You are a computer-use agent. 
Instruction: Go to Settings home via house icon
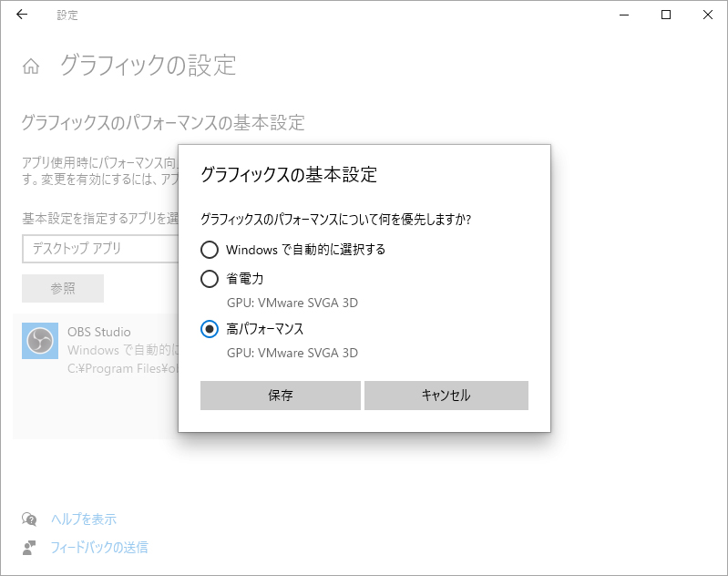pos(31,67)
